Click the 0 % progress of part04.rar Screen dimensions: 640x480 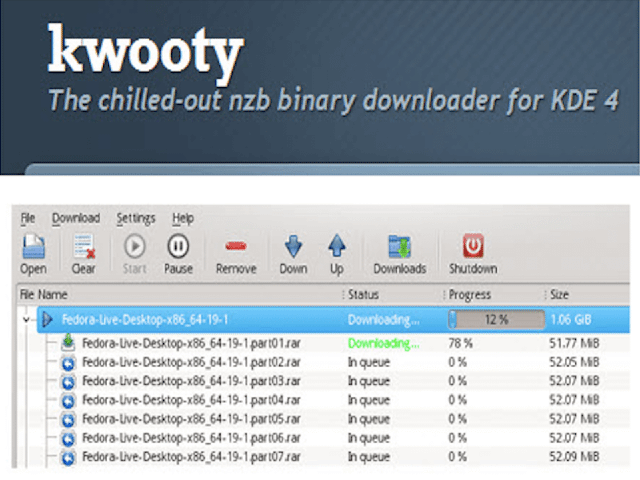[457, 400]
